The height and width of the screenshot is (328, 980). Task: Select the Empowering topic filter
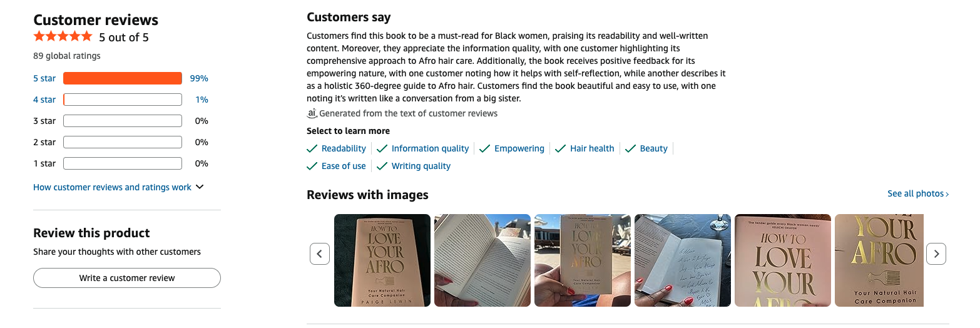pos(519,148)
